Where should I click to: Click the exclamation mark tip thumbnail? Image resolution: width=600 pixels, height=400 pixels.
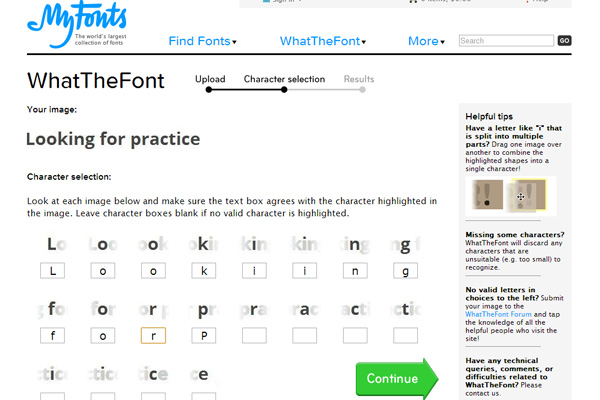tap(488, 194)
